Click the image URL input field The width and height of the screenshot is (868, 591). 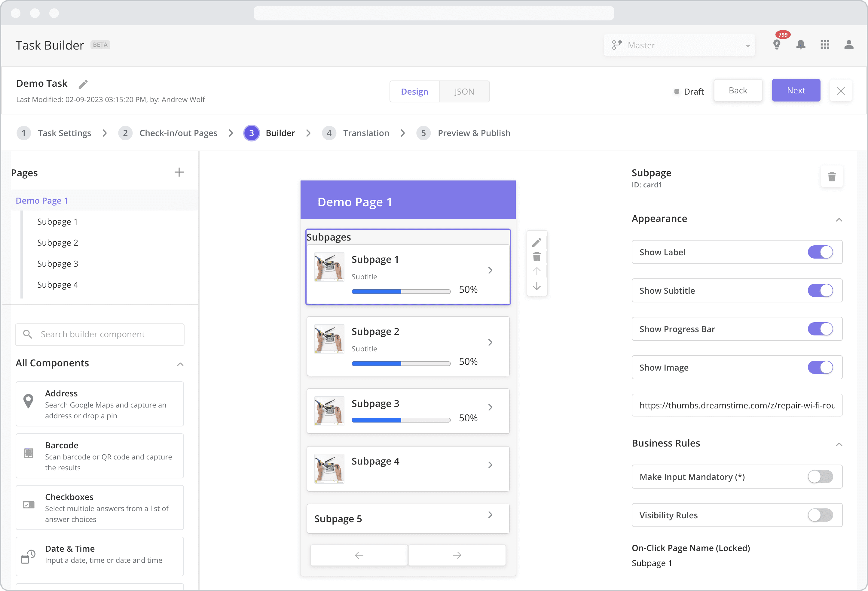tap(737, 405)
